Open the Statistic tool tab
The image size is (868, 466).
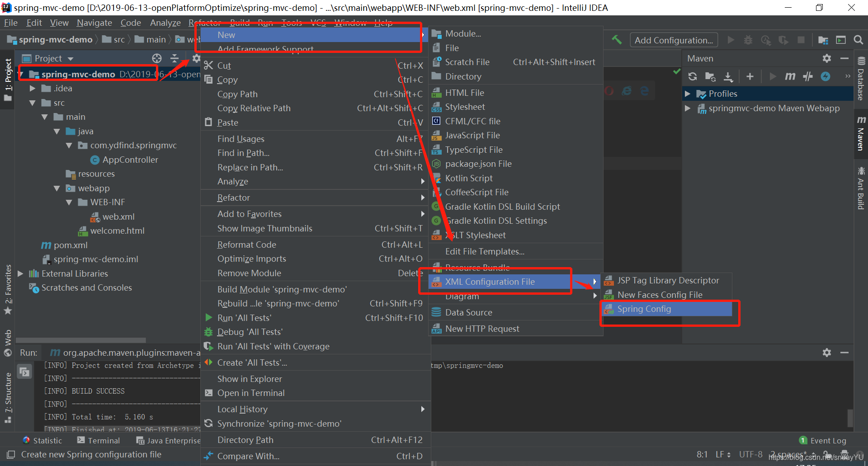pos(42,440)
